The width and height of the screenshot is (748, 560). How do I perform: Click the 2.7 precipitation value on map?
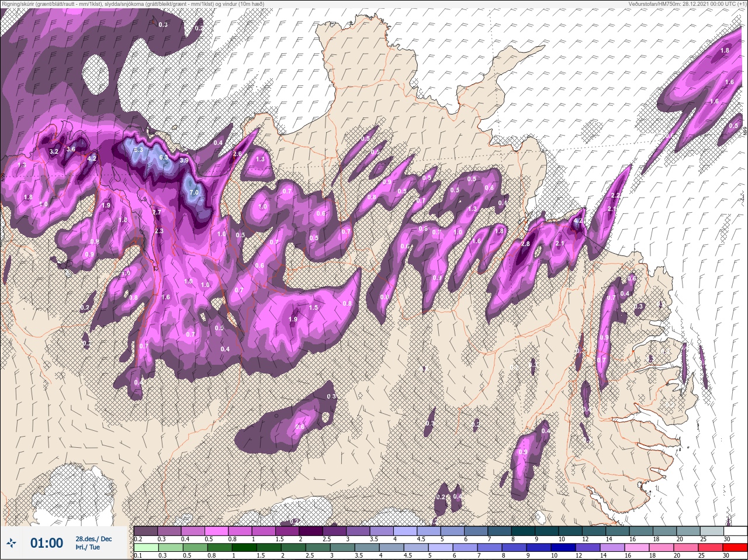(157, 212)
